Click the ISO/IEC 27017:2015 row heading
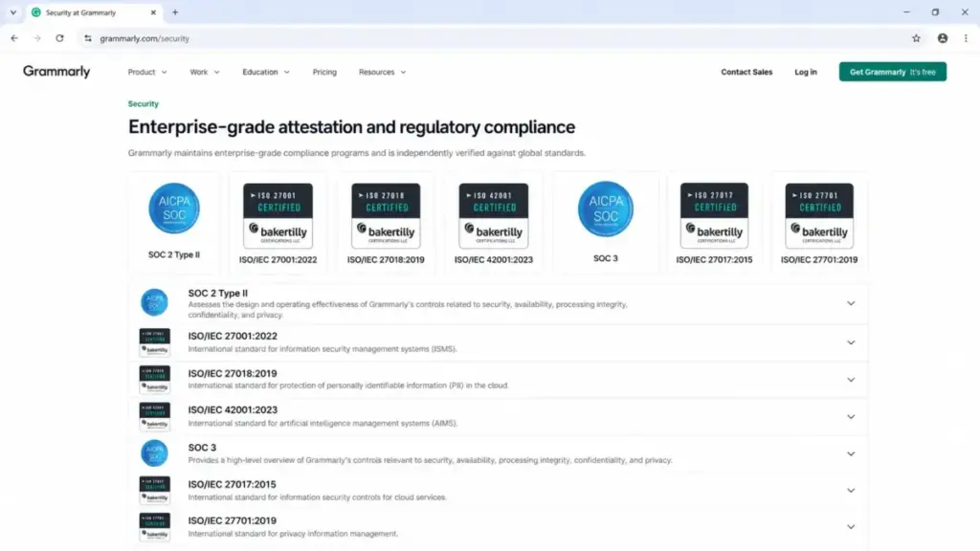980x551 pixels. 232,484
